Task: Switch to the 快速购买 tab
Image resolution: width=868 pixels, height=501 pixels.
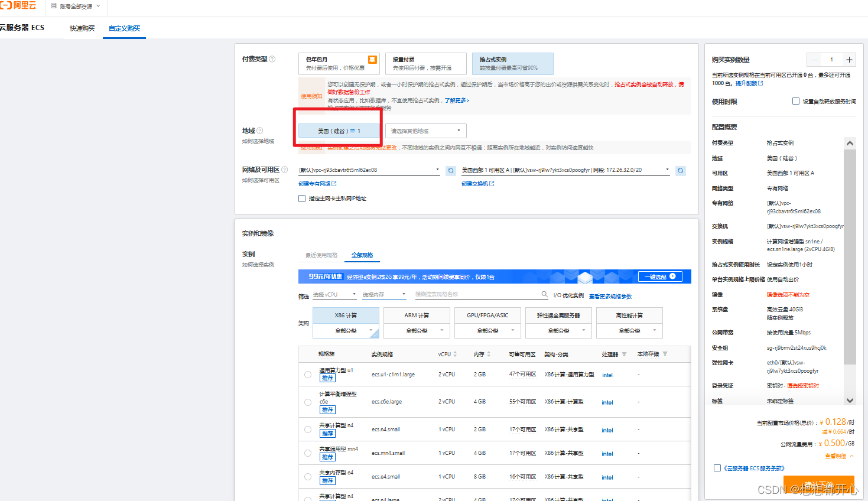Action: point(82,28)
